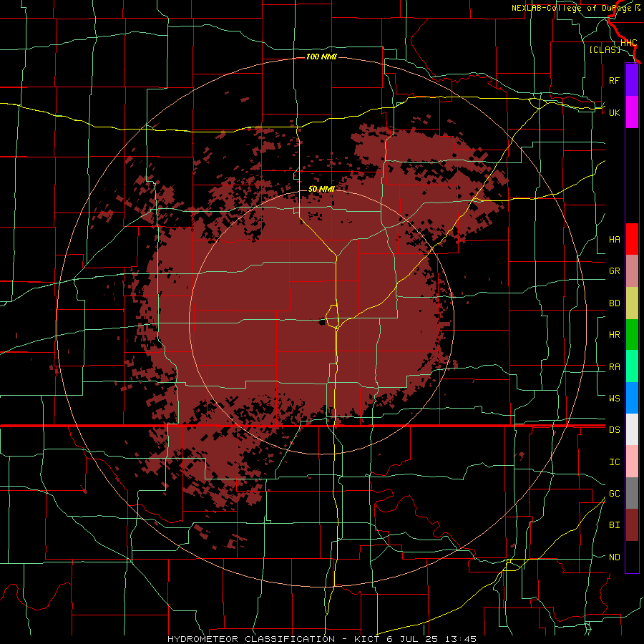Select the BI legend label
Image resolution: width=644 pixels, height=644 pixels.
(x=614, y=525)
